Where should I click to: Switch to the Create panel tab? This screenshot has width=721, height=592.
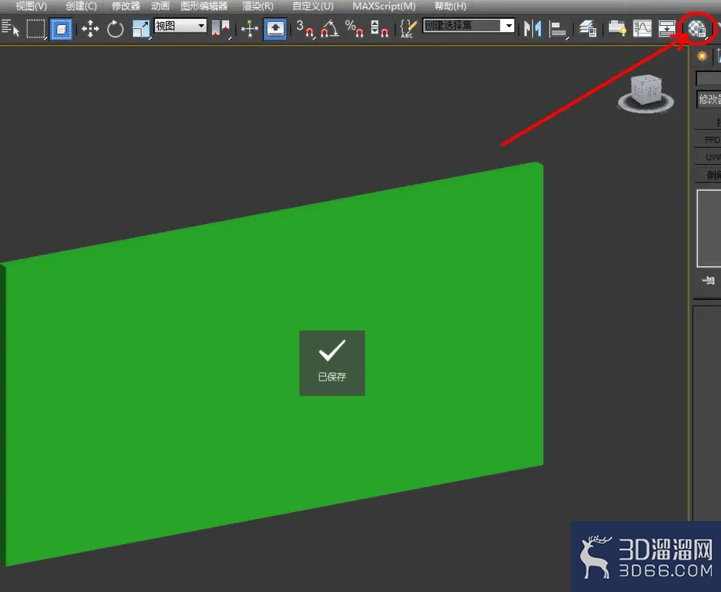pyautogui.click(x=702, y=56)
